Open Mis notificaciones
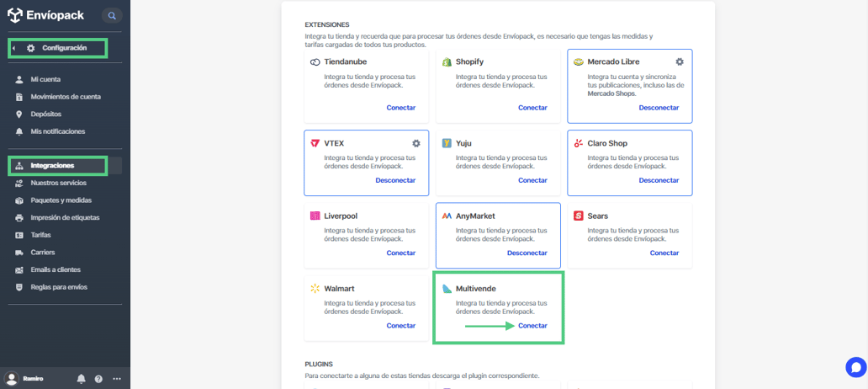868x389 pixels. [x=57, y=131]
